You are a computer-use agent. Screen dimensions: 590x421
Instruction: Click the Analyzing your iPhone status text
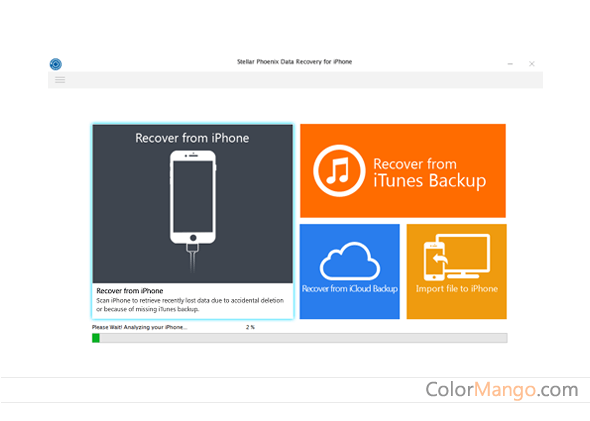(x=140, y=327)
